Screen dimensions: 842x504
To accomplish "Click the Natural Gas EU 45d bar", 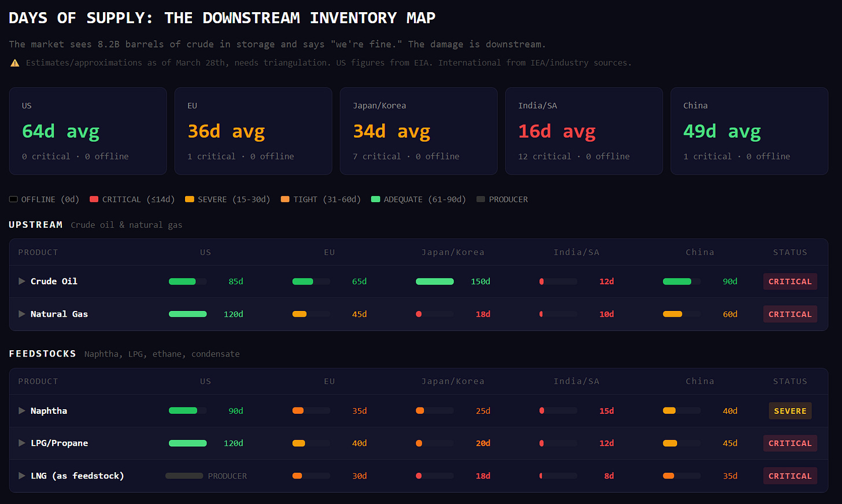I will click(311, 314).
